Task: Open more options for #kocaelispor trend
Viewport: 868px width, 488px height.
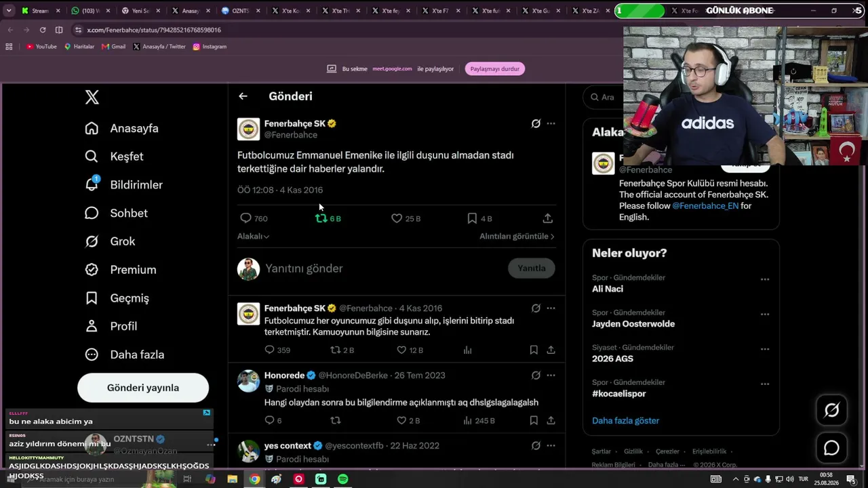Action: point(765,384)
